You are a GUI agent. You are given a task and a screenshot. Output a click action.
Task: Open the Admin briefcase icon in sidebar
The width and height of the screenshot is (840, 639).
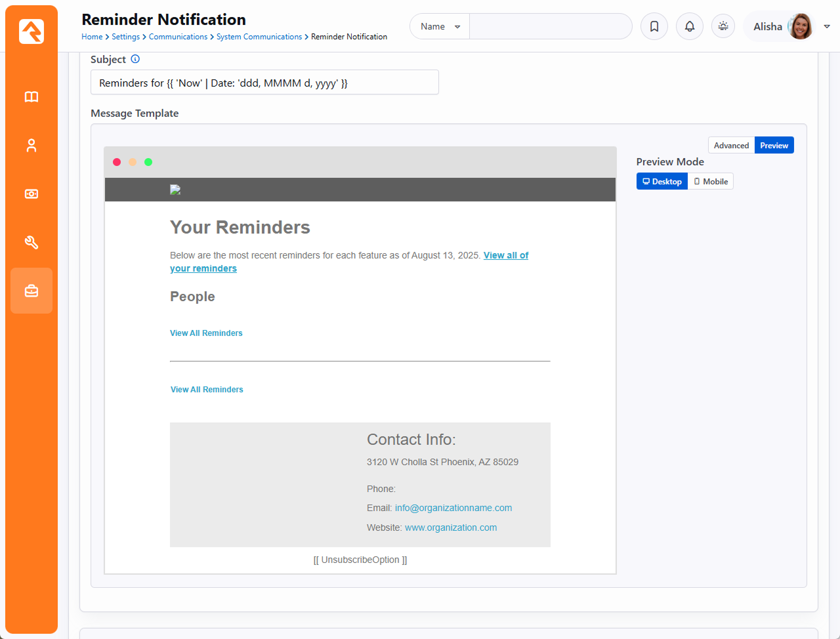(x=31, y=291)
